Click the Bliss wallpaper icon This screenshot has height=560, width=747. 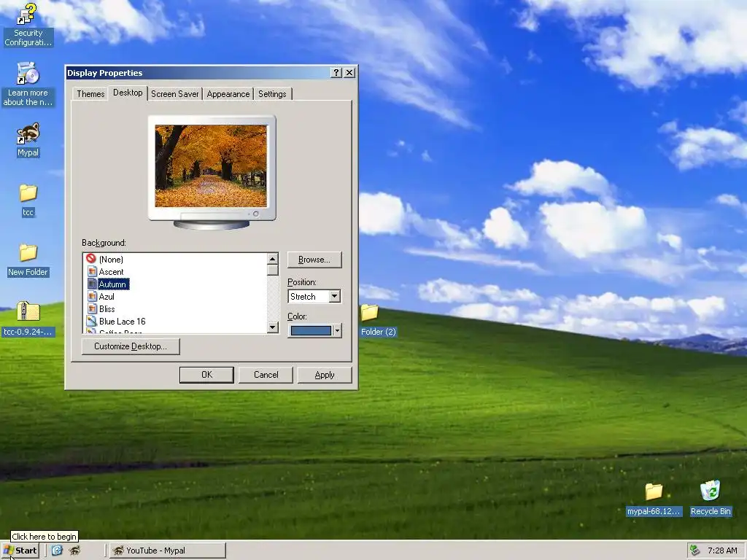[x=93, y=308]
